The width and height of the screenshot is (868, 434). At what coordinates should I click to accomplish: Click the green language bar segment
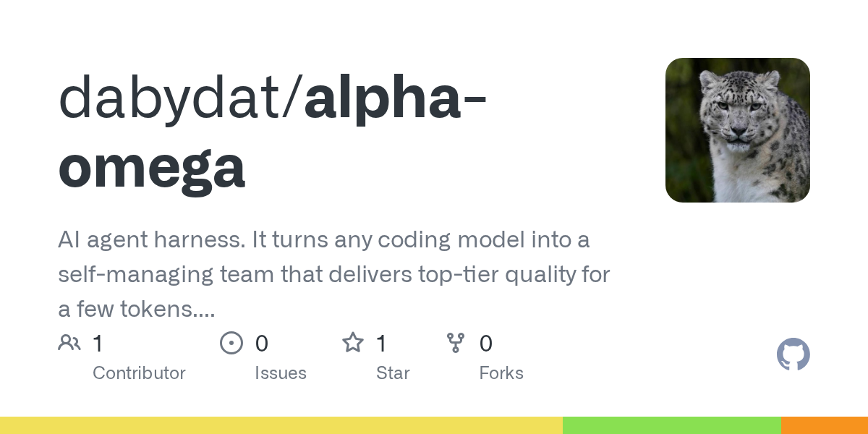(672, 425)
